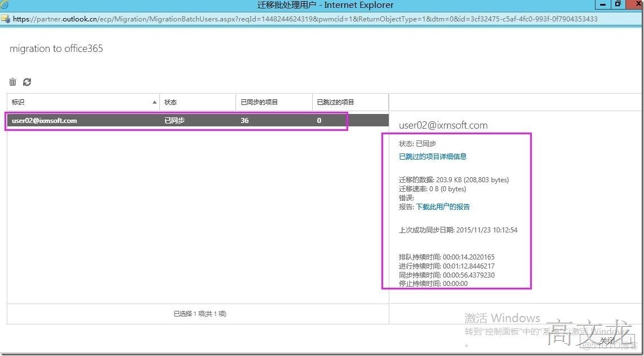Click the vertical scrollbar on the right edge
This screenshot has width=644, height=356.
[641, 169]
